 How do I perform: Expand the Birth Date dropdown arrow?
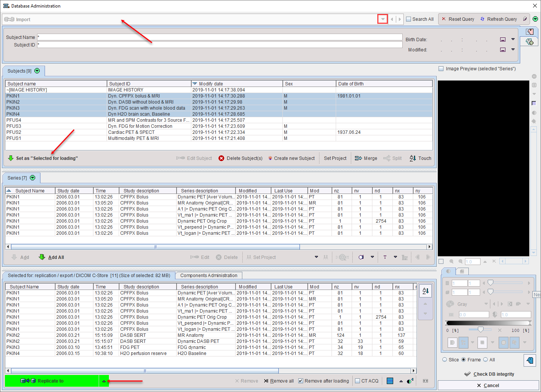[x=513, y=39]
